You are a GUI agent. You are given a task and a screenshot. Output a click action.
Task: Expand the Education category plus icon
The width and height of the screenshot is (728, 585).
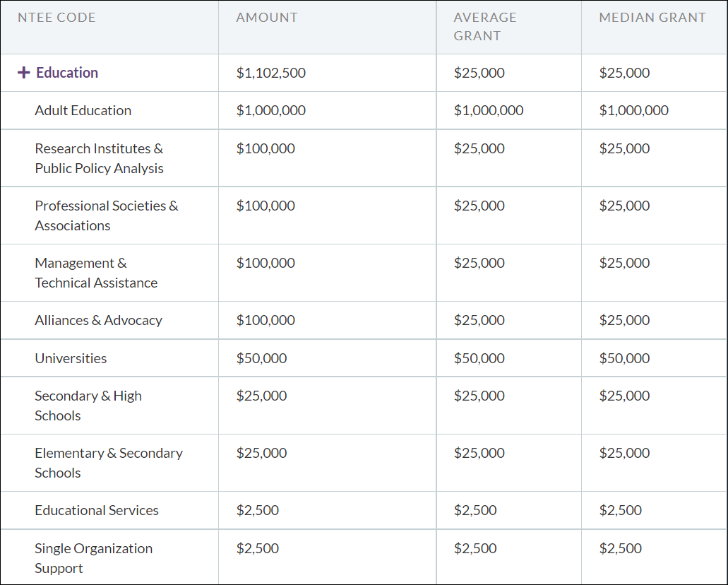[x=23, y=73]
